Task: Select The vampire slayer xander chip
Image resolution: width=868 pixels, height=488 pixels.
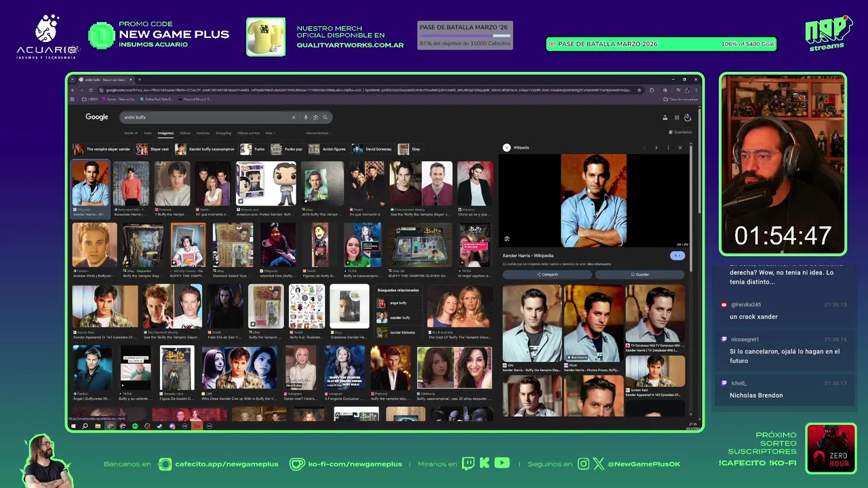Action: 102,149
